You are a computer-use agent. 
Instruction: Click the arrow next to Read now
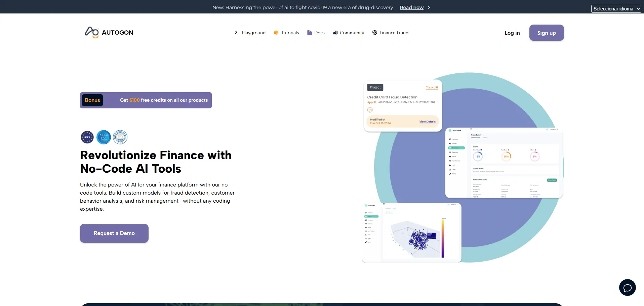429,7
